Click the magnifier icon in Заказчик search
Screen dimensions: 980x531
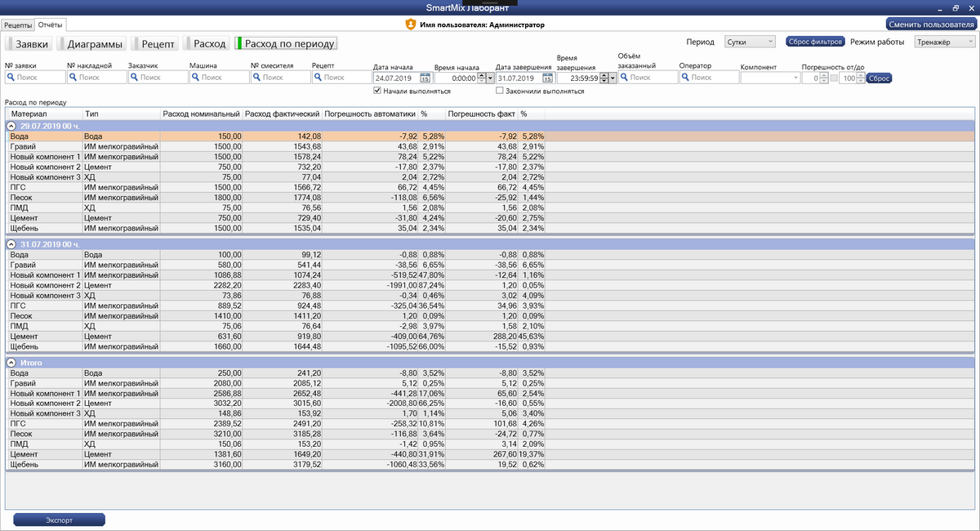click(134, 78)
